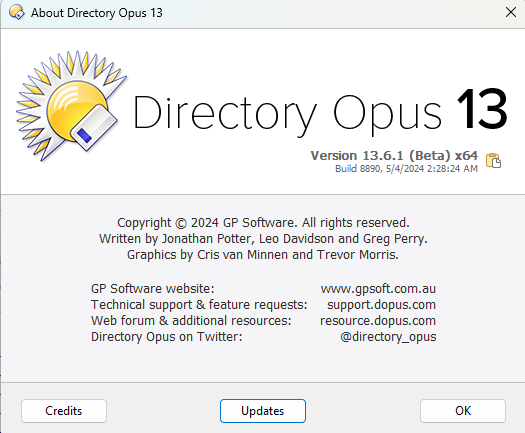Click the Copyright 2024 GP Software line
The height and width of the screenshot is (433, 525).
click(x=263, y=223)
